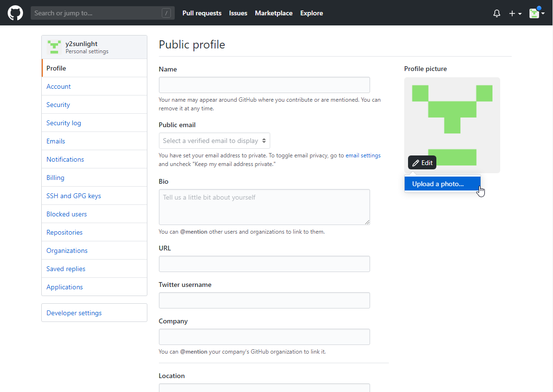Open the plus create-new menu
The height and width of the screenshot is (392, 553).
pos(515,13)
